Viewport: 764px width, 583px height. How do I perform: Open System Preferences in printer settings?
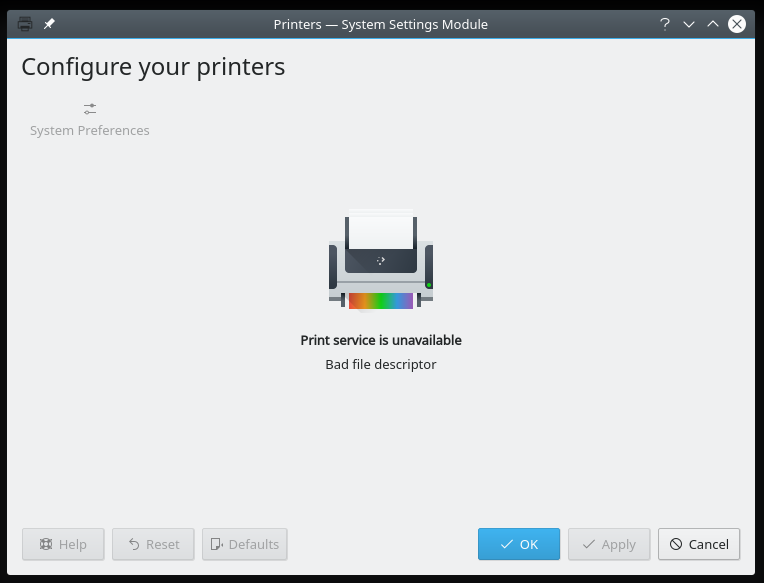click(x=90, y=120)
